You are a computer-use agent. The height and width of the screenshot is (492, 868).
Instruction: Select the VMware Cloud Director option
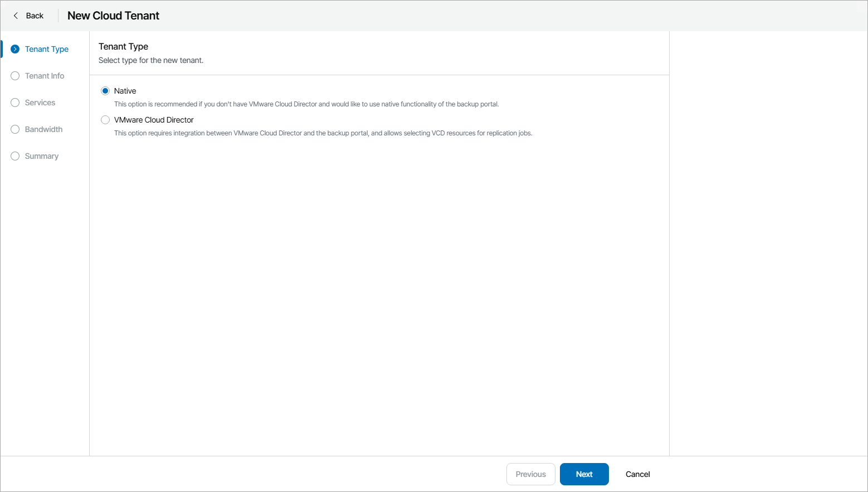[x=105, y=119]
